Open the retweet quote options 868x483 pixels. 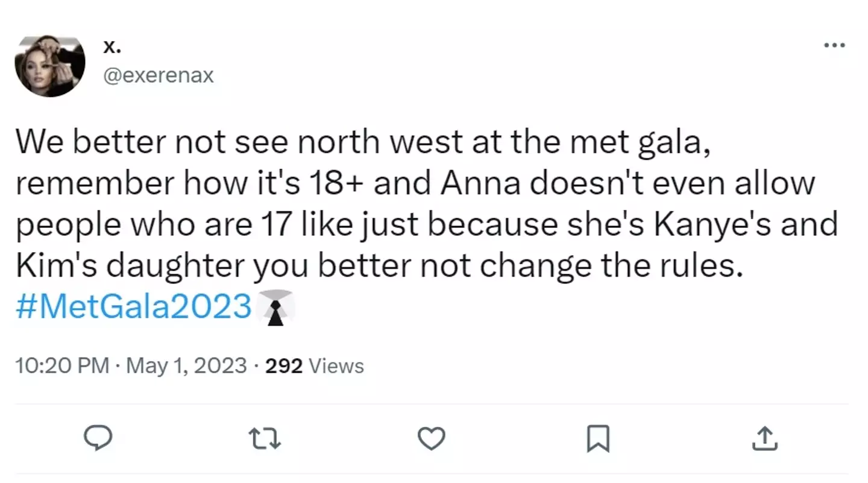pos(264,439)
